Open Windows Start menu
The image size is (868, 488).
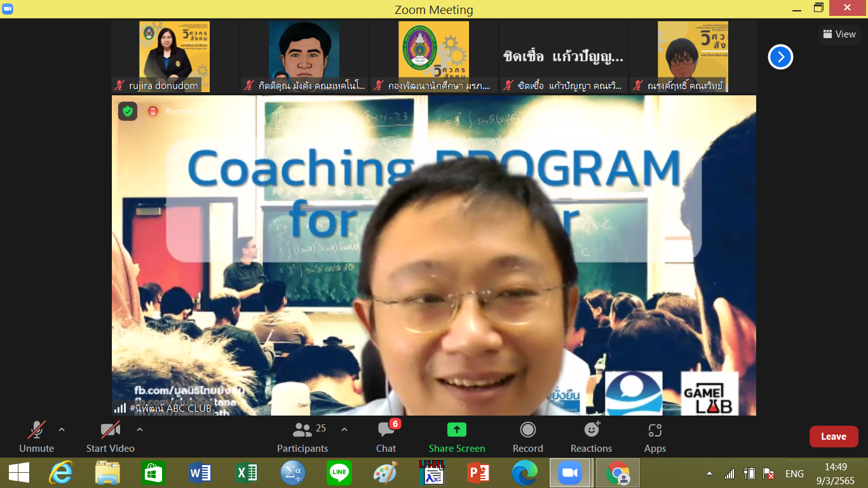[19, 473]
